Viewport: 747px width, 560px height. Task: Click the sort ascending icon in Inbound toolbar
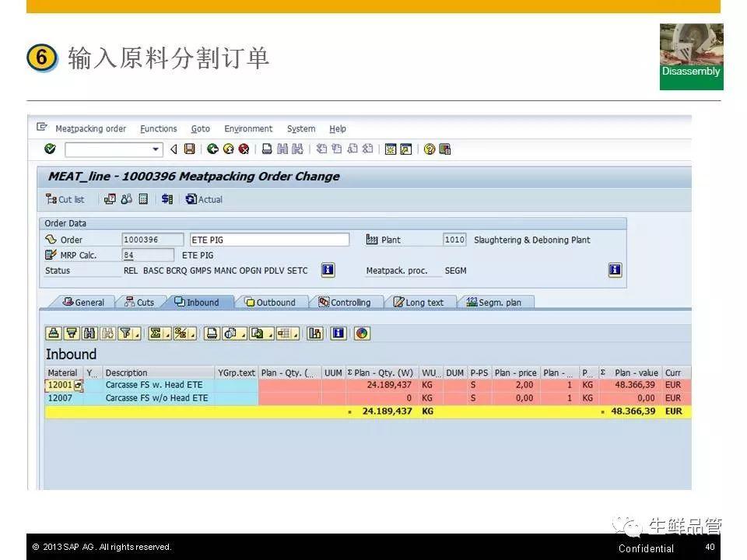[x=53, y=334]
